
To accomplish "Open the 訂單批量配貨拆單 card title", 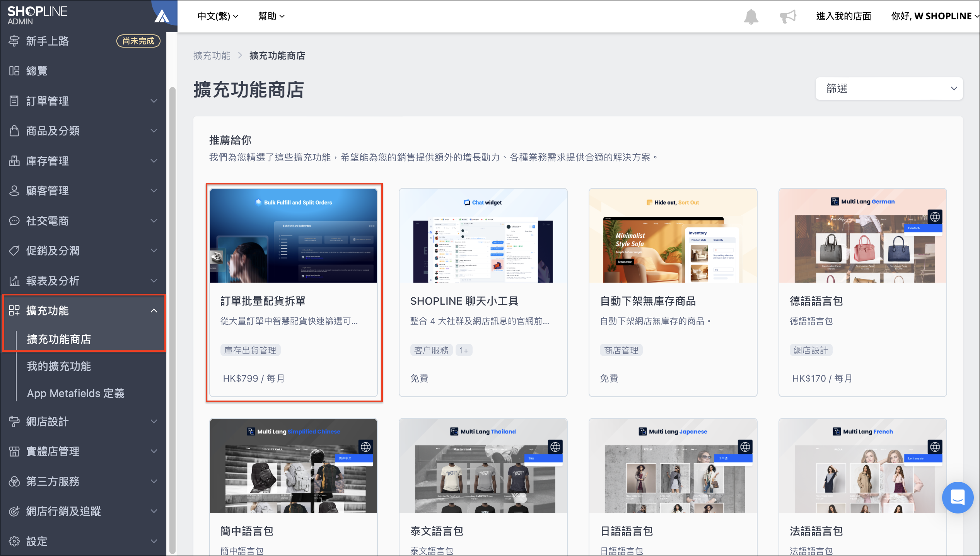I will (263, 301).
